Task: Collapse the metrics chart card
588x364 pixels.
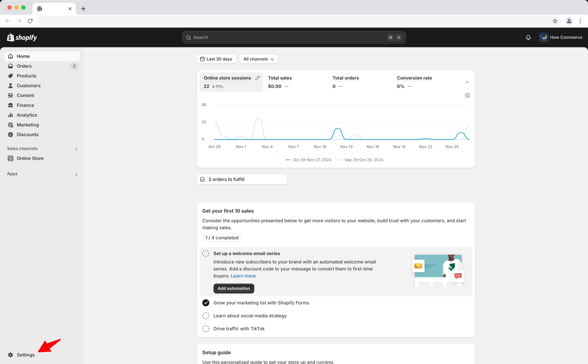Action: pos(467,82)
